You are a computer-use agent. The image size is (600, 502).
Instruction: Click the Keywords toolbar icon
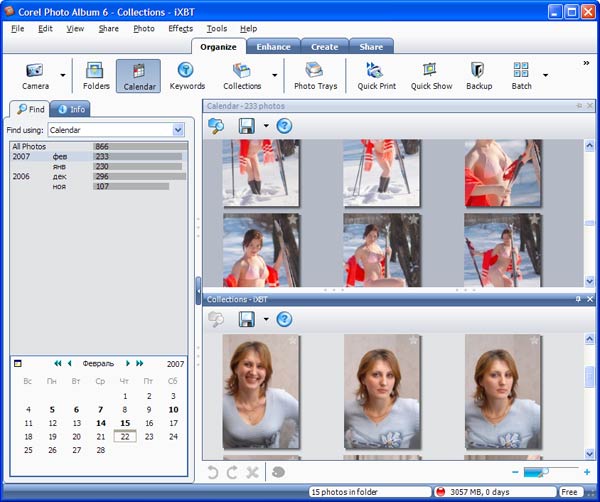pos(186,76)
